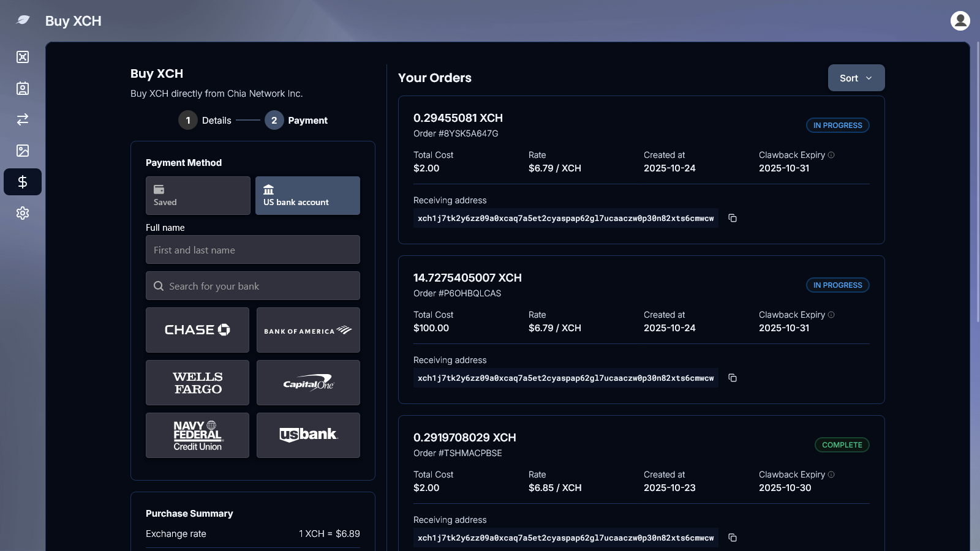Select the Capital One bank tile
980x551 pixels.
click(308, 383)
